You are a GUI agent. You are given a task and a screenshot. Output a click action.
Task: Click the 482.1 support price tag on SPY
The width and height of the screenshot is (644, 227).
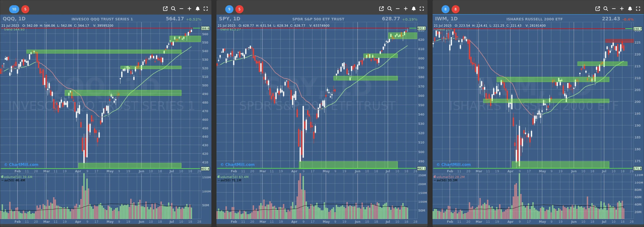(x=422, y=169)
